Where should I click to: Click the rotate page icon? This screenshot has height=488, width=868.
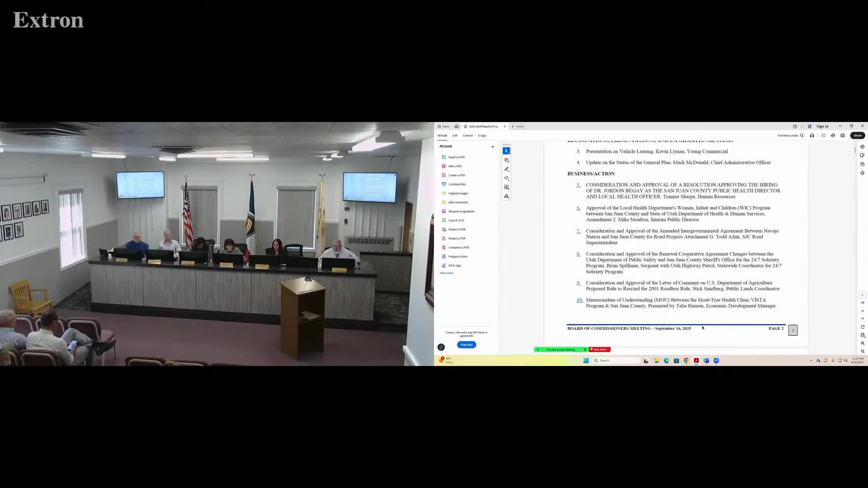pos(862,327)
